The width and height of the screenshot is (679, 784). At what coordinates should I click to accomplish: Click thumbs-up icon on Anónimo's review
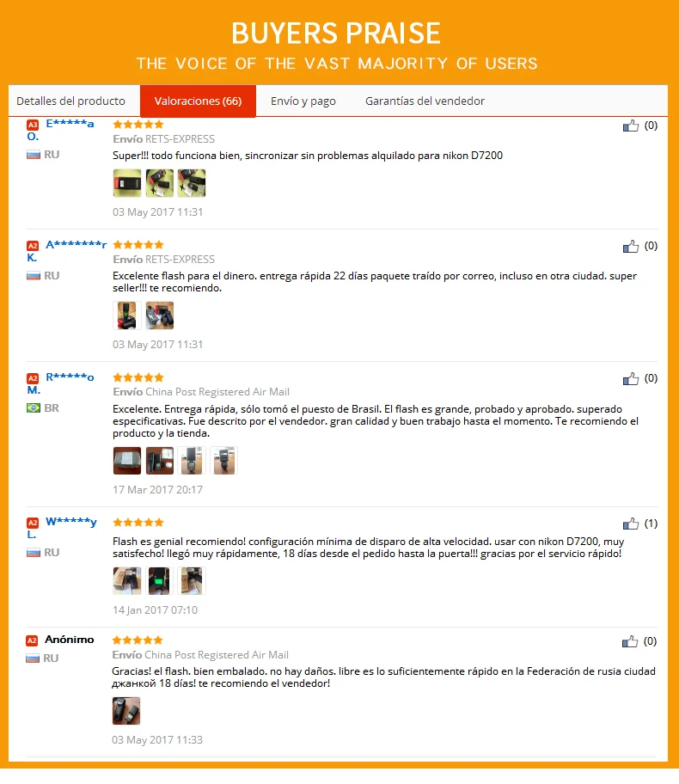tap(630, 641)
